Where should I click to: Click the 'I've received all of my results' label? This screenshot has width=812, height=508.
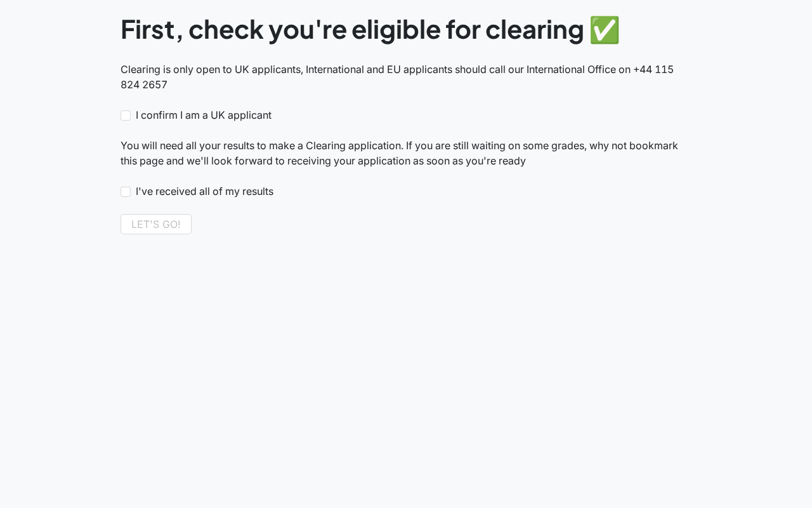204,192
